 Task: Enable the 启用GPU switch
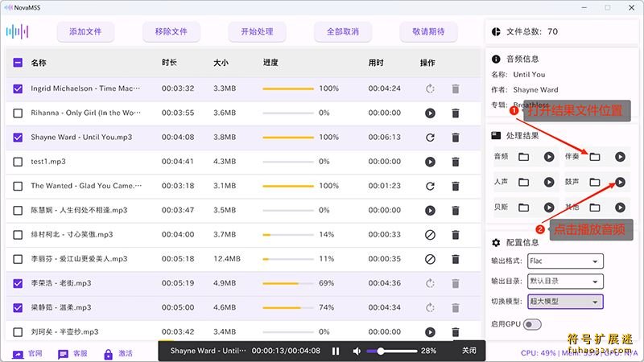pyautogui.click(x=532, y=325)
